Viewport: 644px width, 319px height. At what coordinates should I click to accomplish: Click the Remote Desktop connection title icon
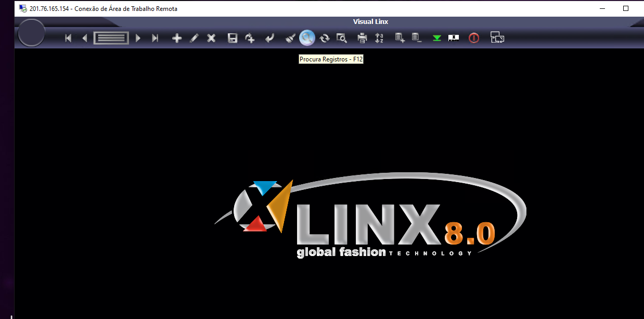23,8
